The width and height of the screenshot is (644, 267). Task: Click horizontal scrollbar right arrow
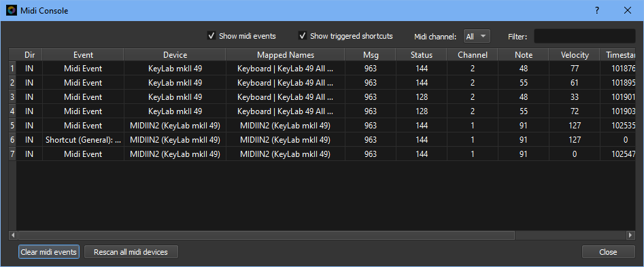click(631, 235)
